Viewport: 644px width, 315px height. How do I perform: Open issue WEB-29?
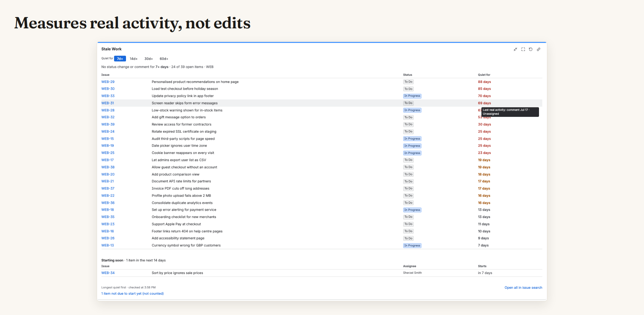(108, 82)
